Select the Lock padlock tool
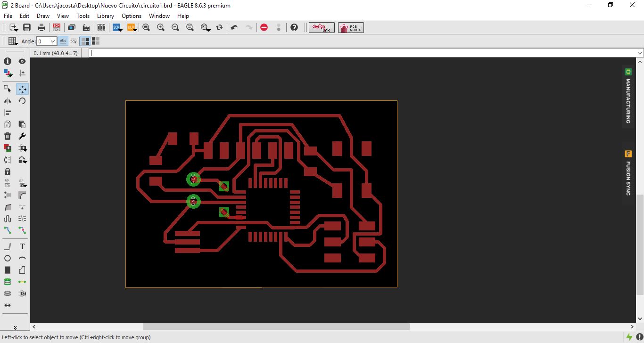This screenshot has width=644, height=343. pyautogui.click(x=8, y=171)
